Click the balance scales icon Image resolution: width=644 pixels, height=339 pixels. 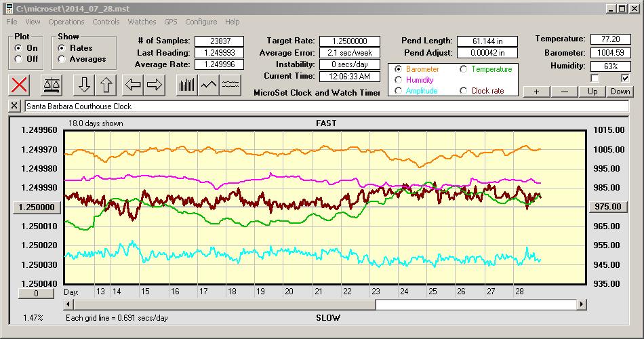(52, 85)
